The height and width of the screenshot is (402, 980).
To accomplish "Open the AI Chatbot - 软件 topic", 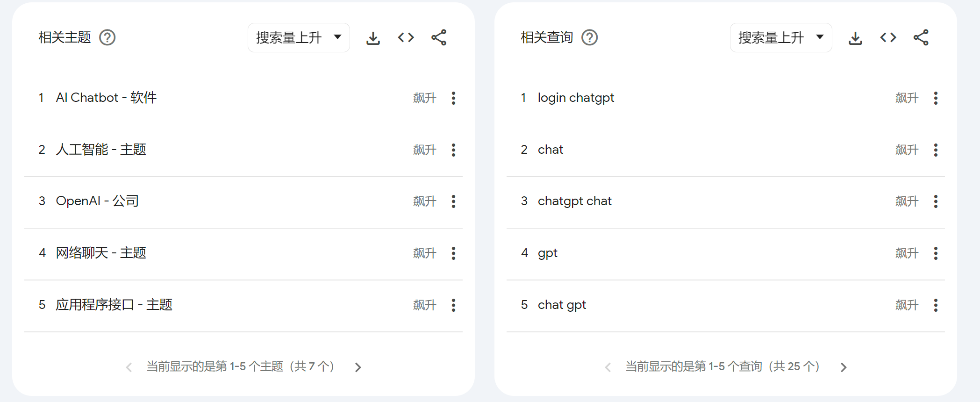I will (107, 98).
